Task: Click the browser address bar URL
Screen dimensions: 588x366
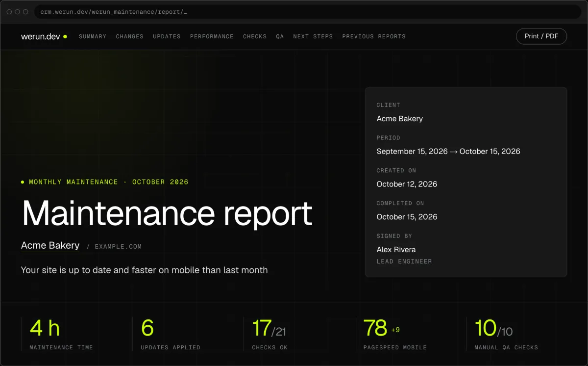Action: point(114,12)
